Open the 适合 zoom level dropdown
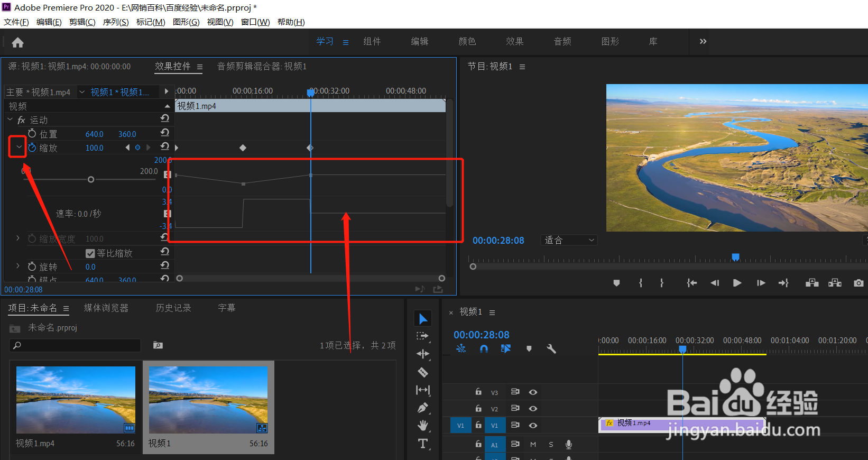The width and height of the screenshot is (868, 460). [x=569, y=240]
